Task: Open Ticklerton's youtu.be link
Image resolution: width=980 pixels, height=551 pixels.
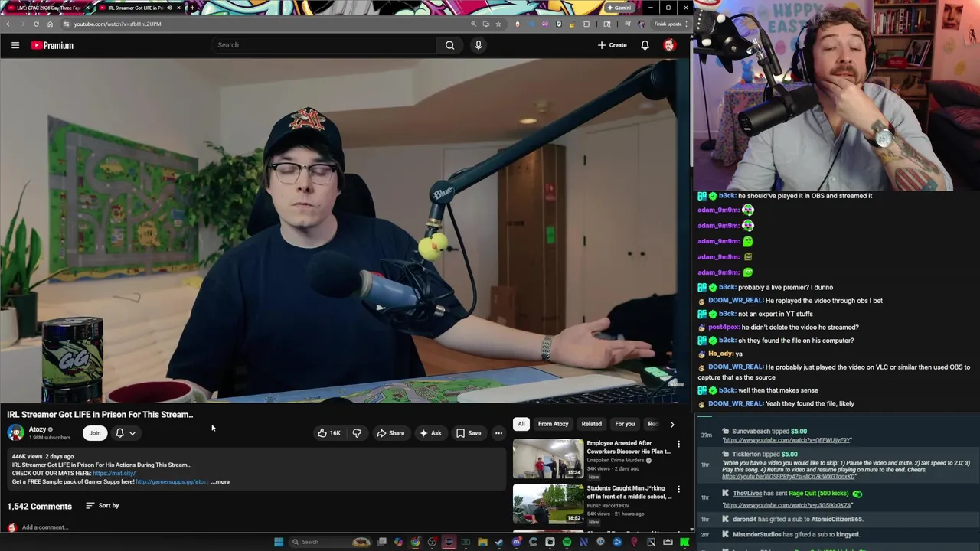Action: coord(789,477)
